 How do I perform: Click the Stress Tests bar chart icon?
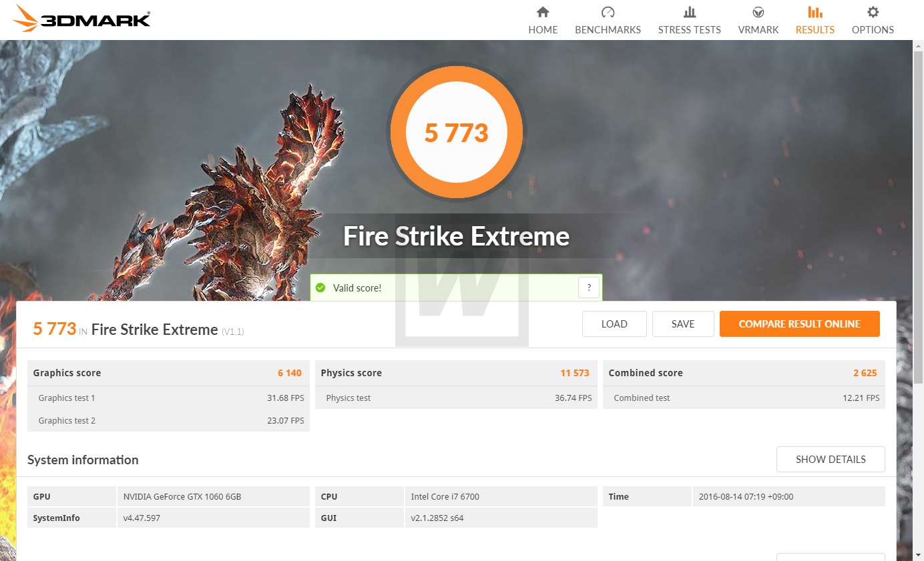[x=690, y=12]
